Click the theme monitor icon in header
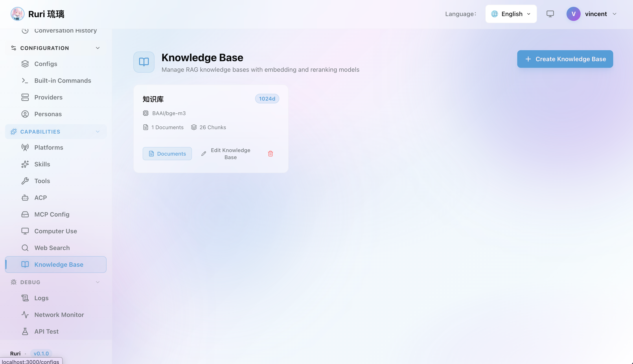The width and height of the screenshot is (633, 364). (x=550, y=14)
